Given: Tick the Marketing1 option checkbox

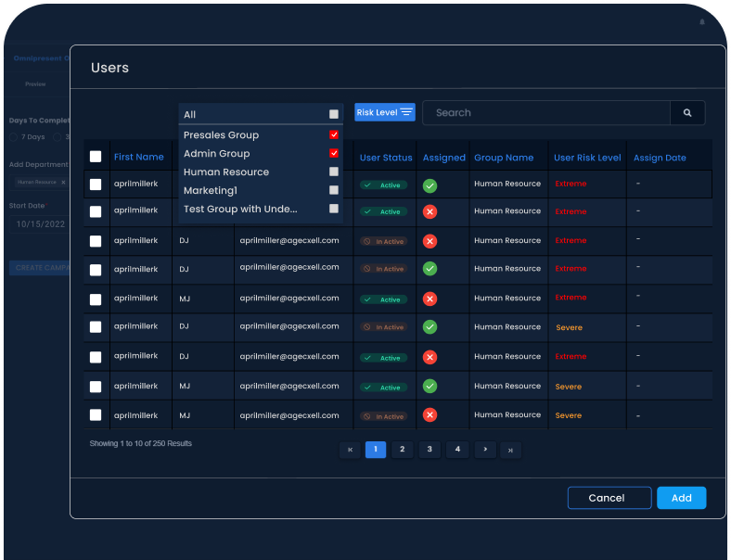Looking at the screenshot, I should pyautogui.click(x=334, y=190).
